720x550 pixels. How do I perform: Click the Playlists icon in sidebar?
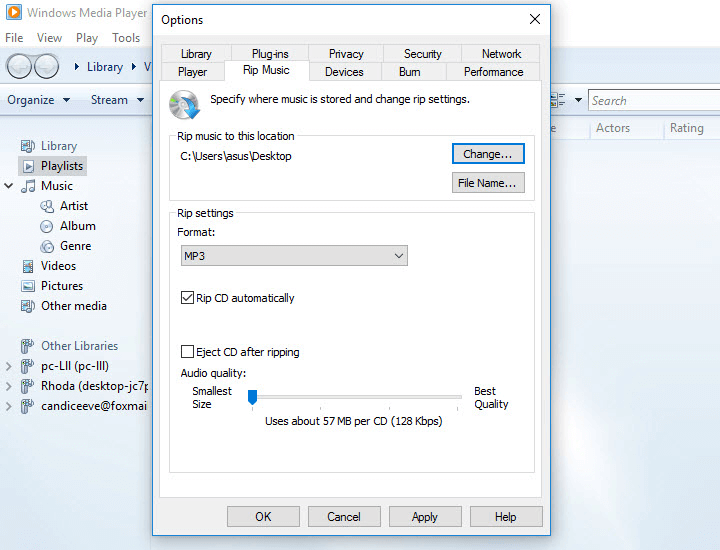tap(28, 166)
